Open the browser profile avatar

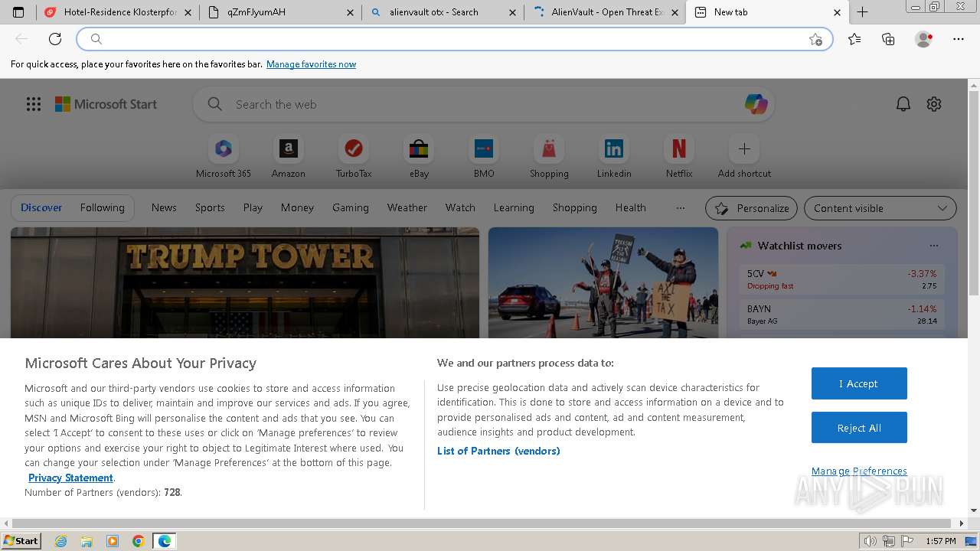point(923,39)
